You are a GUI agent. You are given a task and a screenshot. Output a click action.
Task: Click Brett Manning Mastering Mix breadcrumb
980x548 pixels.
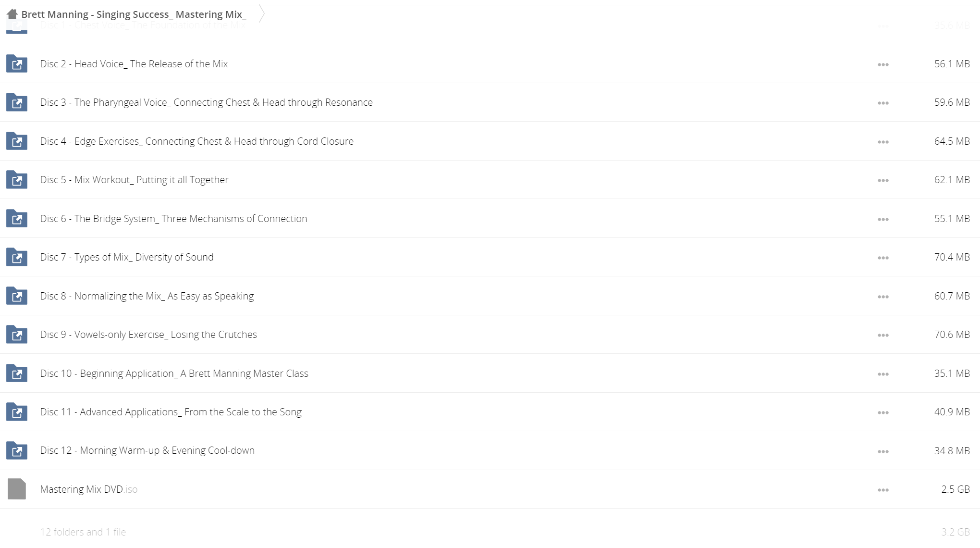pos(134,14)
